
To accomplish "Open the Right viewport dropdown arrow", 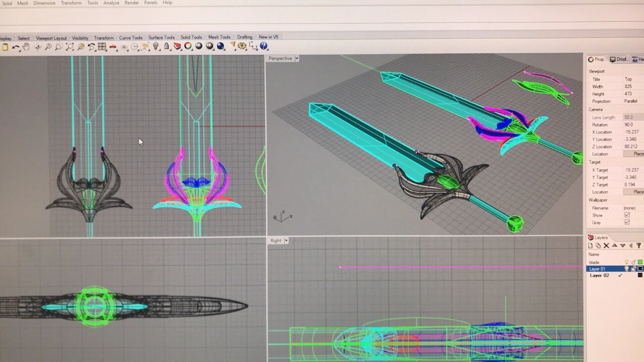I will click(x=286, y=241).
